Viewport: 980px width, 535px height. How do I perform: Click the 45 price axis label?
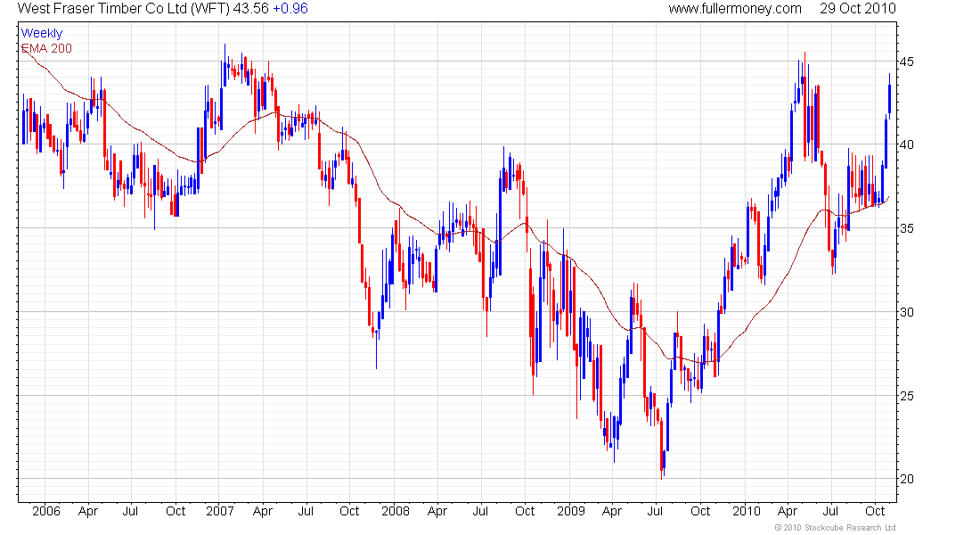pos(906,62)
